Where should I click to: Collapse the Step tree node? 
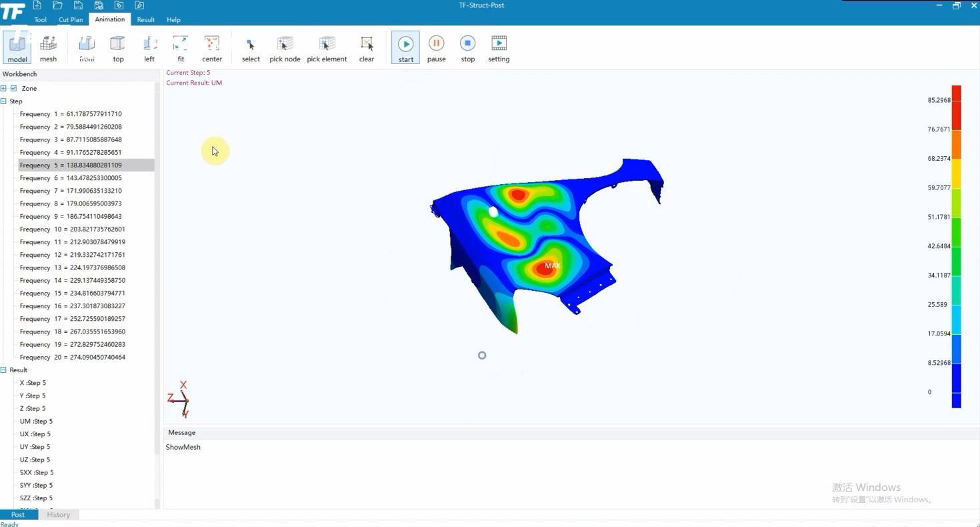4,101
